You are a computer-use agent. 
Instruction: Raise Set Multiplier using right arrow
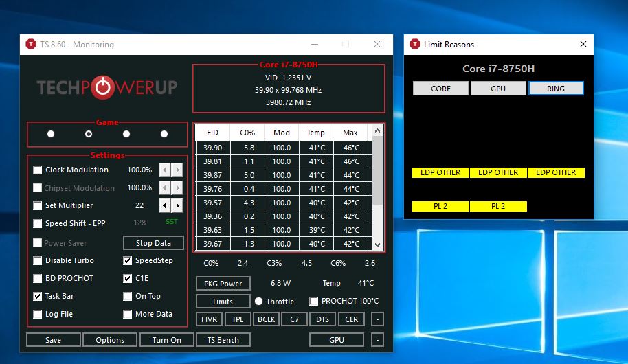click(177, 205)
